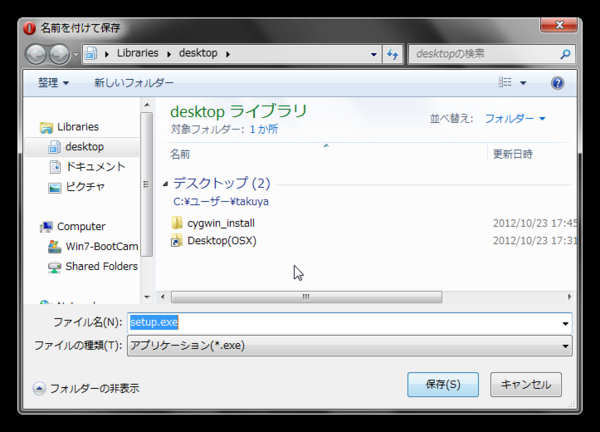Click navigation pane scroll down arrow
The width and height of the screenshot is (600, 432).
[147, 297]
